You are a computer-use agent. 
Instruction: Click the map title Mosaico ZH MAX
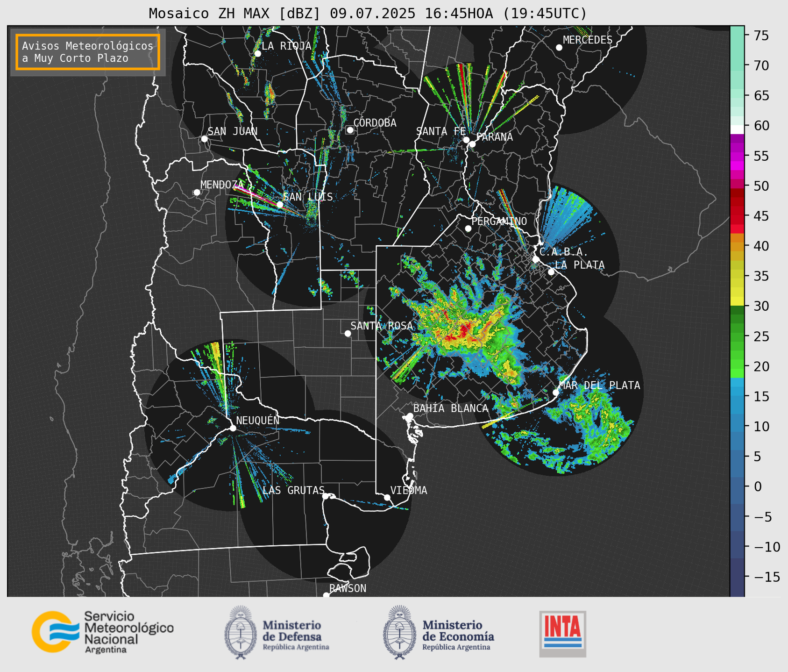368,14
